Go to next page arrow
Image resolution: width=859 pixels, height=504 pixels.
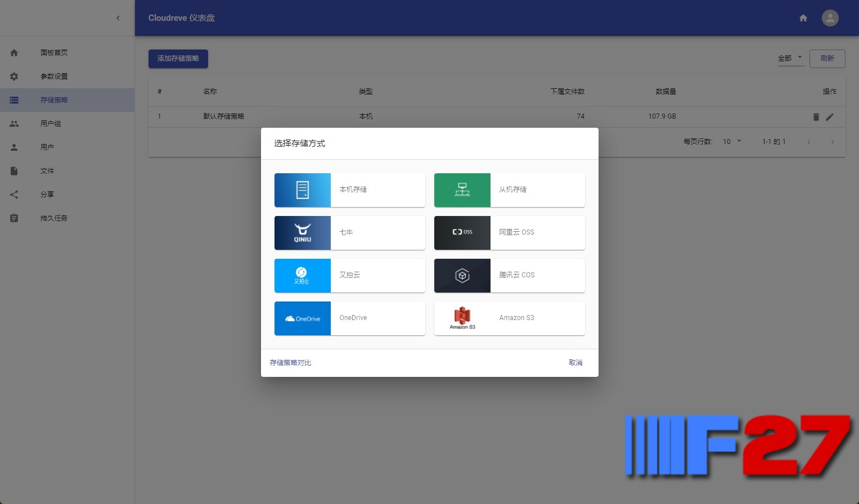pos(833,142)
